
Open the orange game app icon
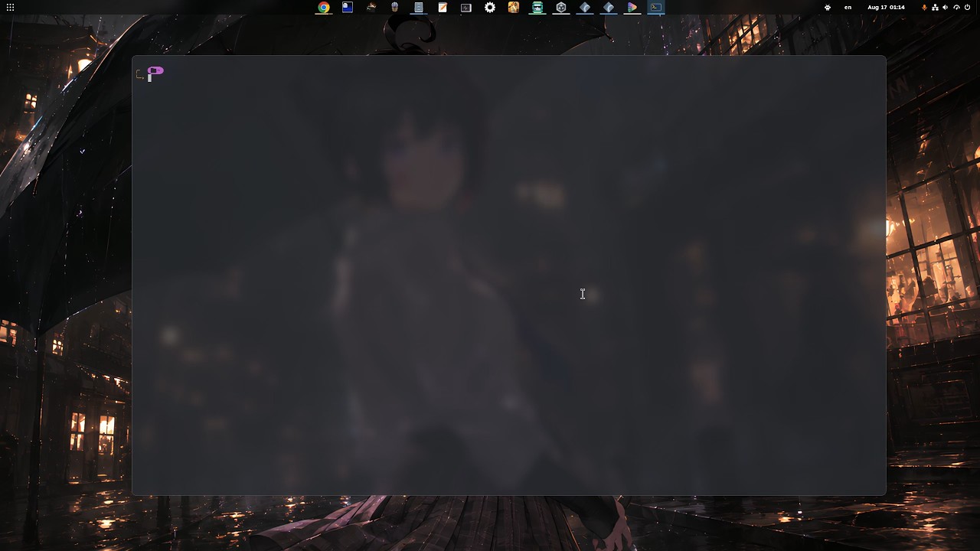click(x=514, y=8)
